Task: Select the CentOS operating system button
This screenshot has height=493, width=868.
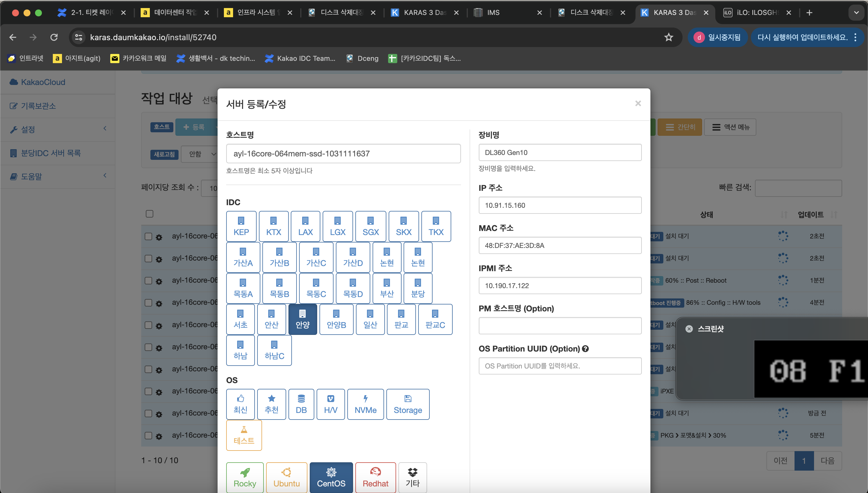Action: point(331,478)
